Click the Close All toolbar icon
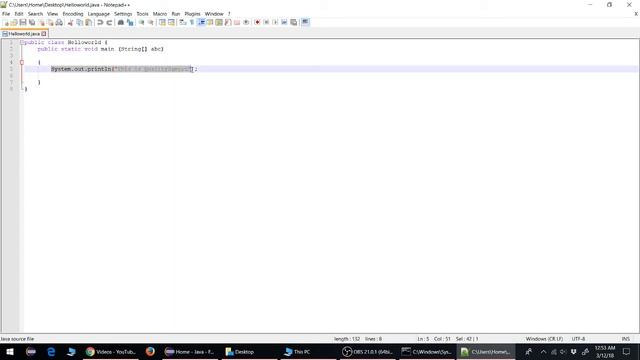The height and width of the screenshot is (360, 640). pos(50,22)
